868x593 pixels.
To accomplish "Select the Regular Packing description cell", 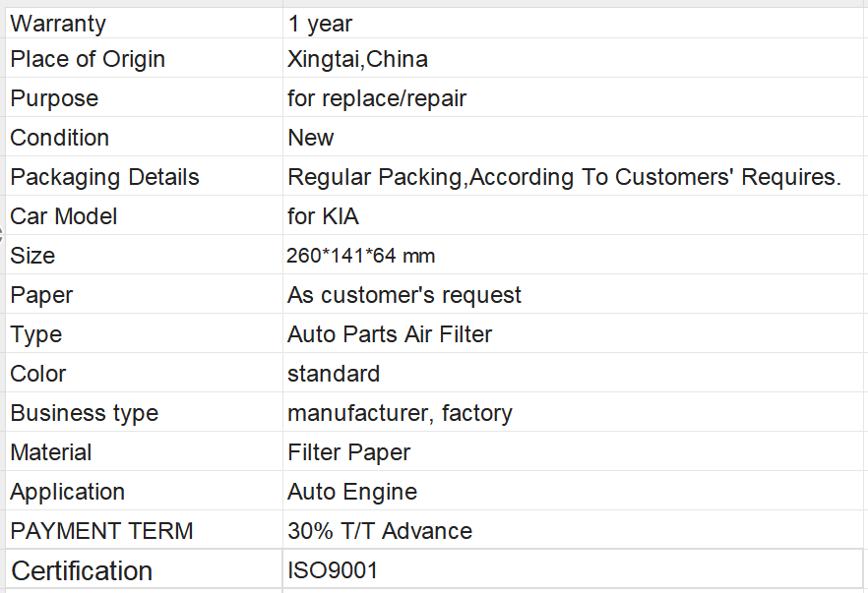I will coord(575,176).
